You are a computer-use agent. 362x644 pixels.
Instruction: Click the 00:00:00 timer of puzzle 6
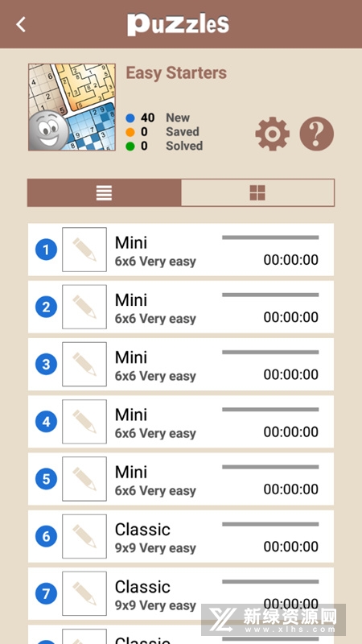coord(291,547)
